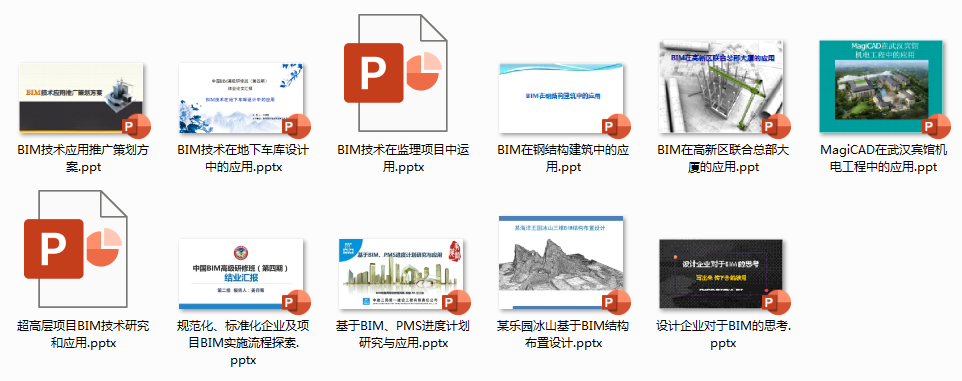Screen dimensions: 962x381
Task: Click PowerPoint badge on 设计企业对于BIM的思考 thumbnail
Action: (775, 302)
